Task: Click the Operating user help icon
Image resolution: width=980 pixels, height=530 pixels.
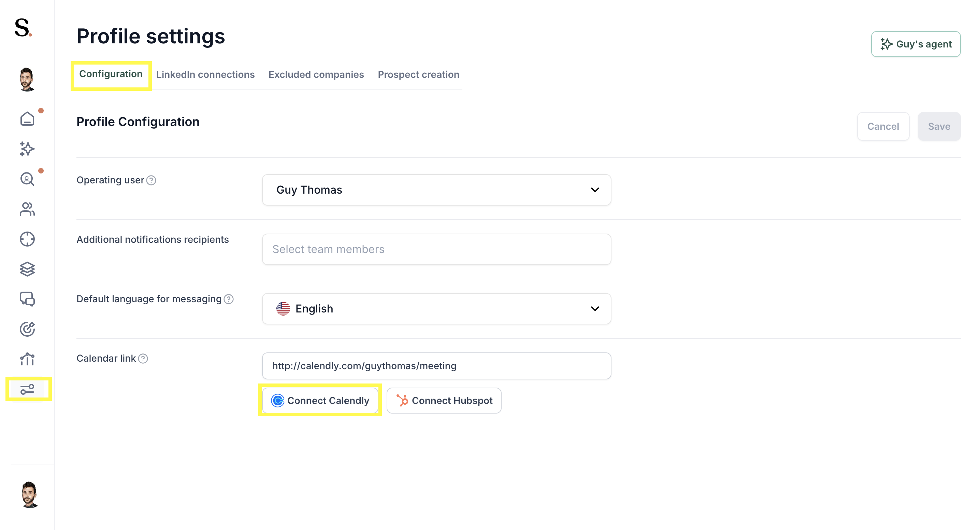Action: tap(151, 180)
